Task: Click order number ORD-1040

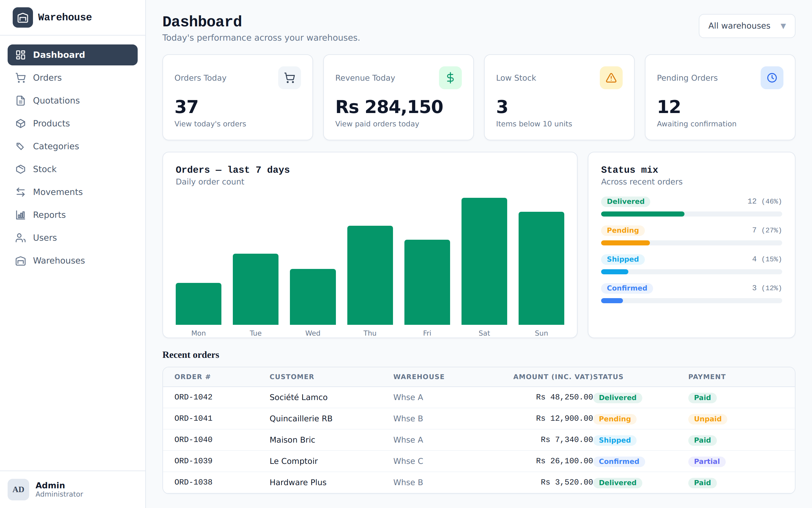Action: coord(193,439)
